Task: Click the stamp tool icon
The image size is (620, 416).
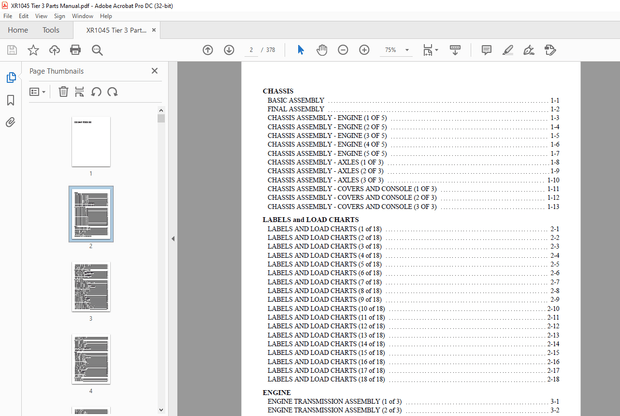Action: (550, 50)
